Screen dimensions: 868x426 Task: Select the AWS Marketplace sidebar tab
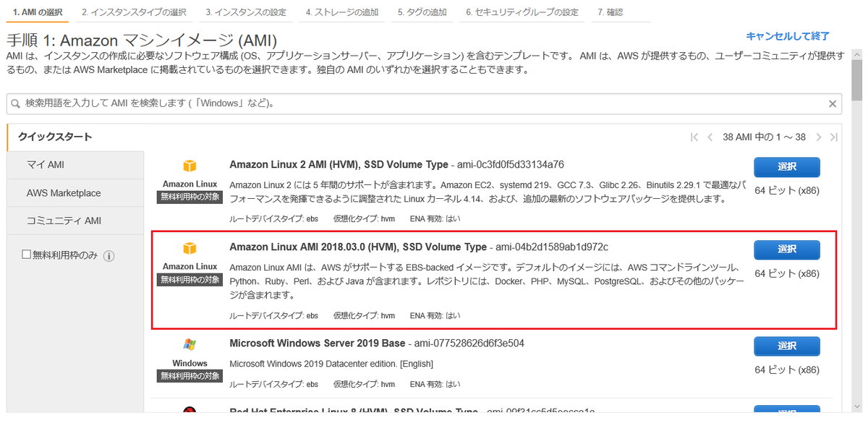coord(75,193)
